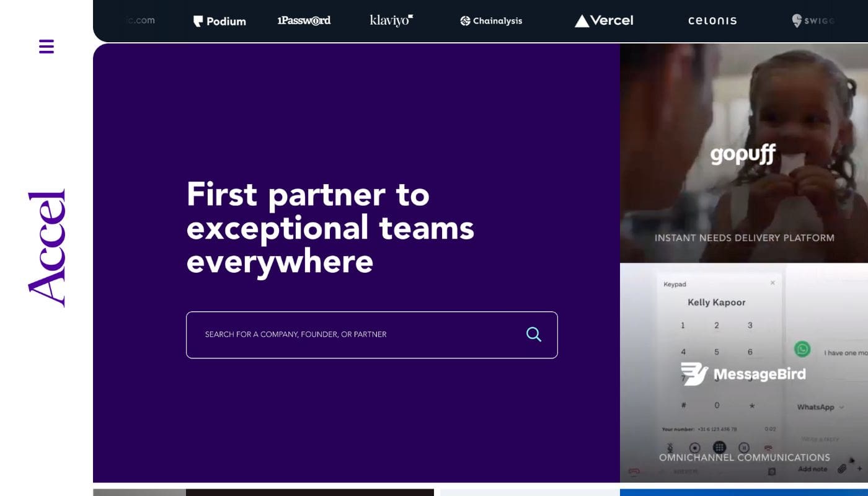Select the Celonis logo in the company strip

[x=712, y=21]
